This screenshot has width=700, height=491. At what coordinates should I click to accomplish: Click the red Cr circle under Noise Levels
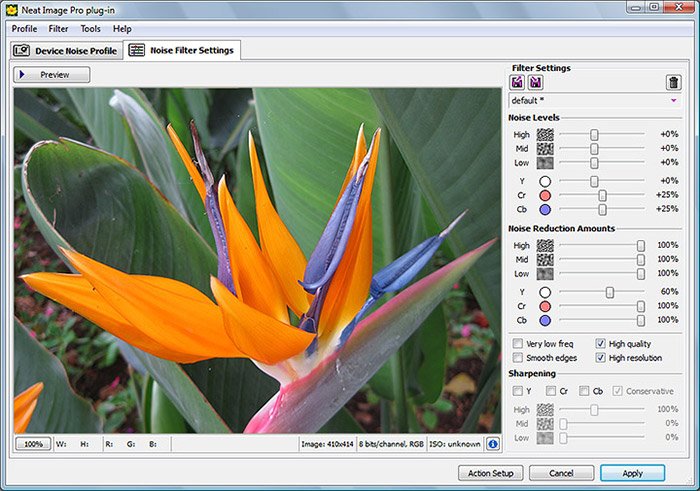545,195
